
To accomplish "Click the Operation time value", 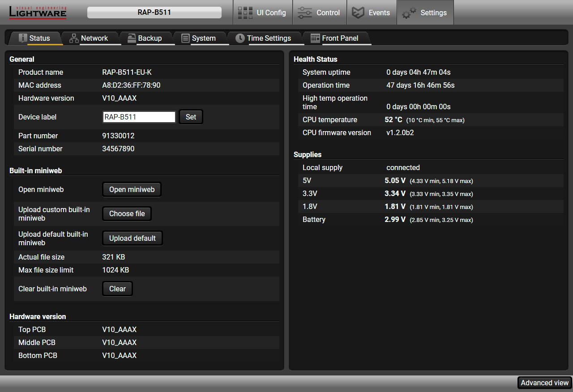I will [420, 85].
